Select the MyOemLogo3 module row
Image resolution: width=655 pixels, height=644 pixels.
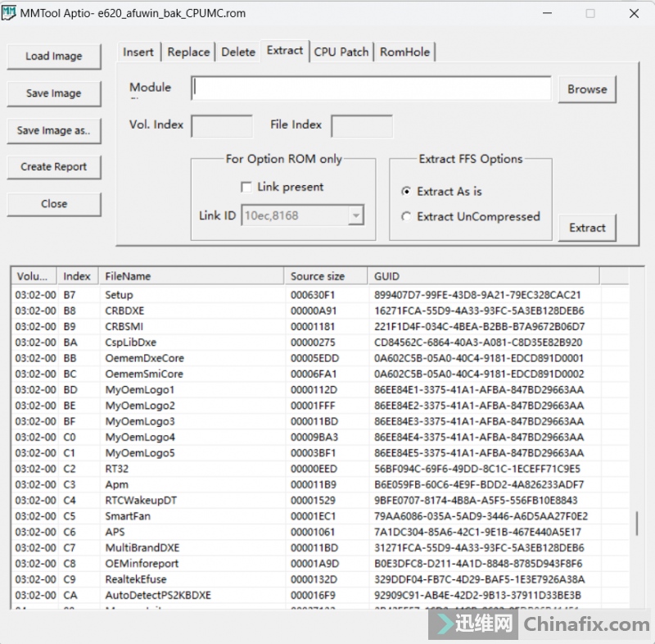click(x=320, y=422)
